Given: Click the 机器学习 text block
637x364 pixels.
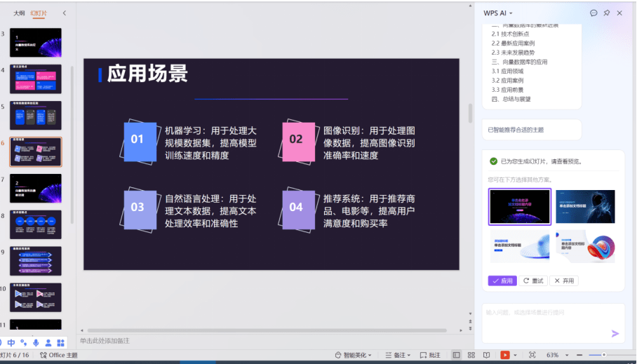Looking at the screenshot, I should point(211,143).
